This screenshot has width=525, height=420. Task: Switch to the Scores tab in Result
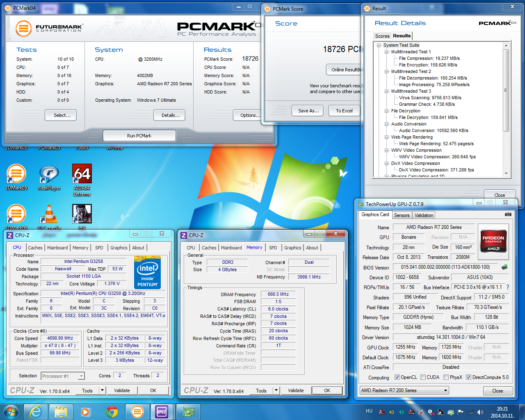(x=382, y=36)
